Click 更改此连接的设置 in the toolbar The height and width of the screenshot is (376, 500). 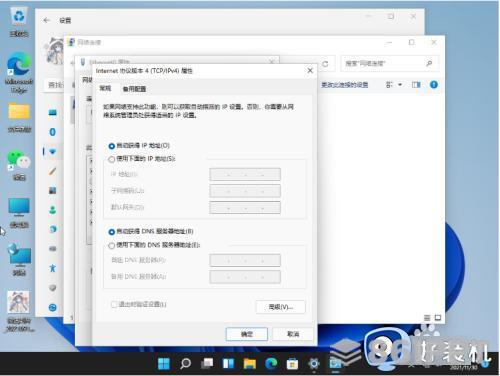tap(345, 85)
